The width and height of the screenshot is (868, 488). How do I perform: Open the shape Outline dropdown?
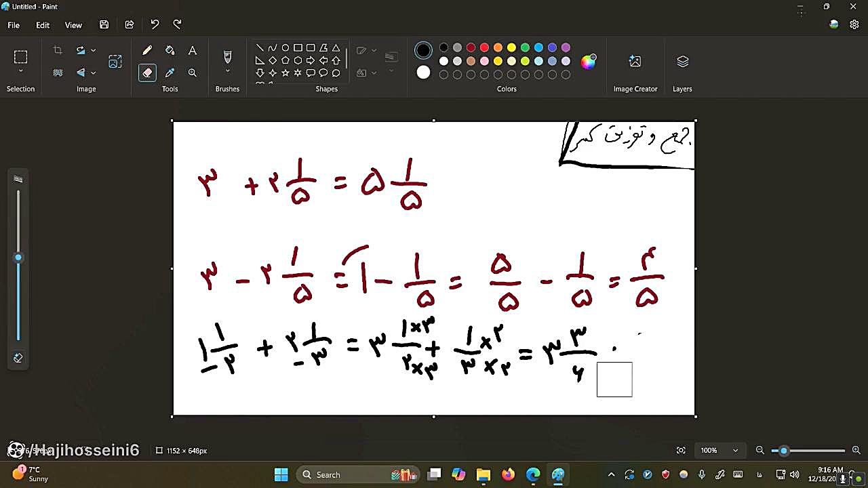[x=374, y=50]
